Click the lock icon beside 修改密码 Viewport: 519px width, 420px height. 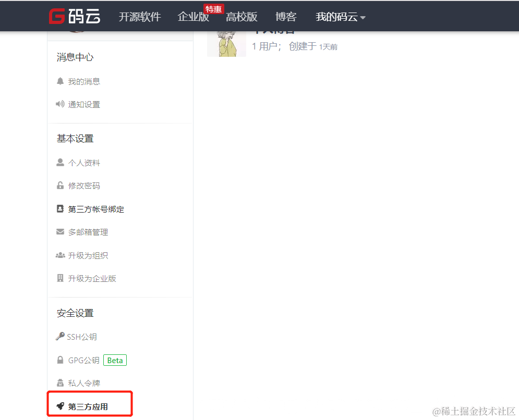[x=60, y=185]
